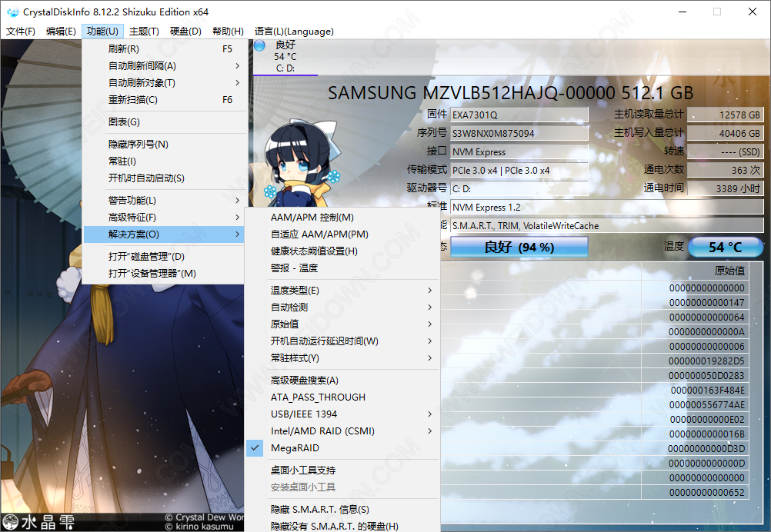Viewport: 771px width, 532px height.
Task: Expand Intel/AMD RAID (CSMI) submenu arrow
Action: tap(430, 431)
